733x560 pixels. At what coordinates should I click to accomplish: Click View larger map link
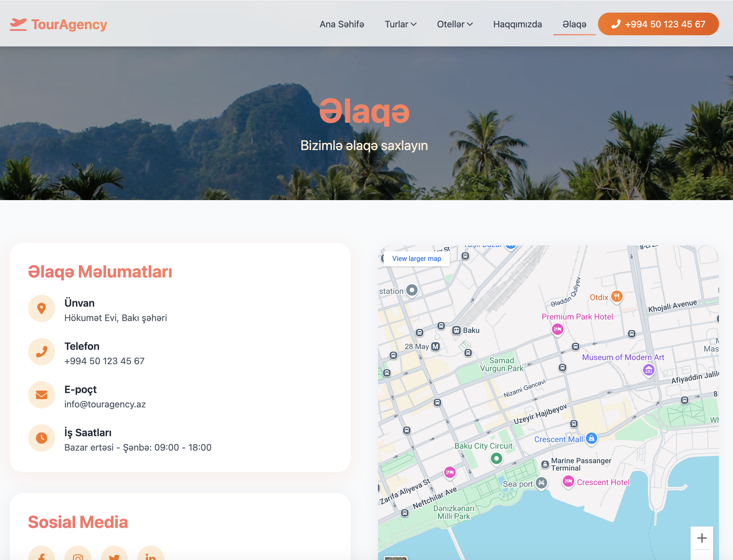[x=417, y=259]
